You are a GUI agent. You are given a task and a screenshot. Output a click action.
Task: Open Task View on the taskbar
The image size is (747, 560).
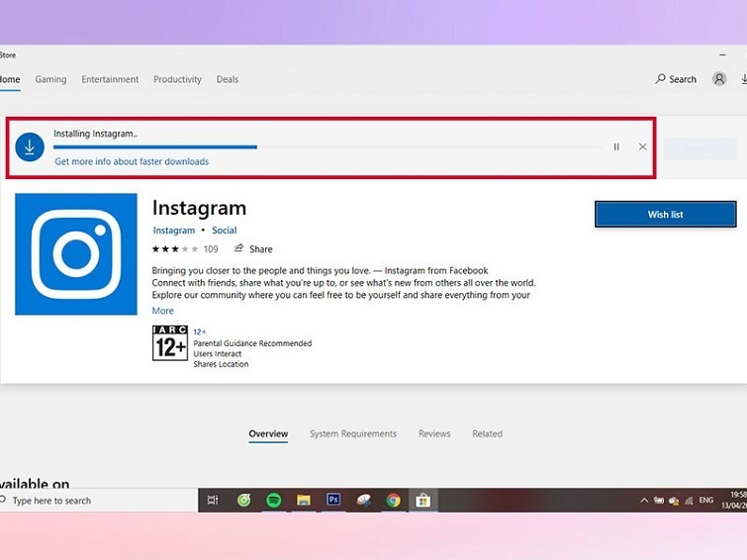coord(213,500)
